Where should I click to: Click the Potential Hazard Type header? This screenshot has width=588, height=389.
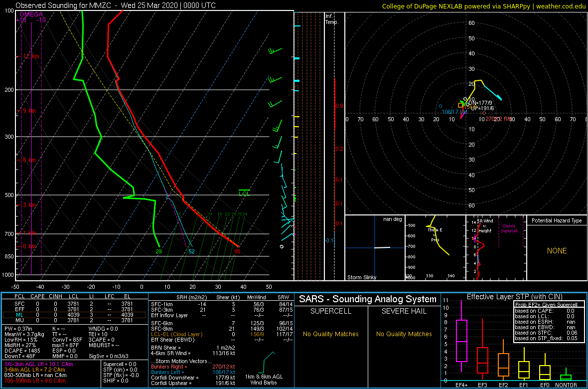[557, 220]
